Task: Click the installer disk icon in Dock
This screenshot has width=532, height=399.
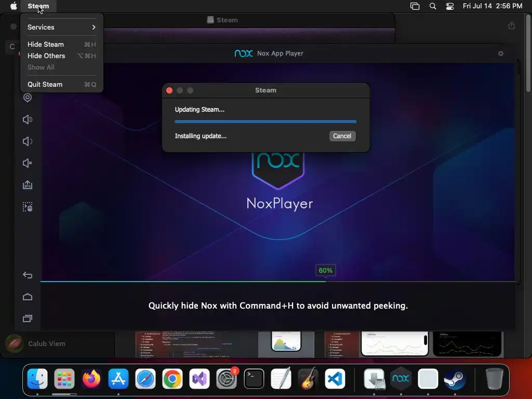Action: [374, 379]
